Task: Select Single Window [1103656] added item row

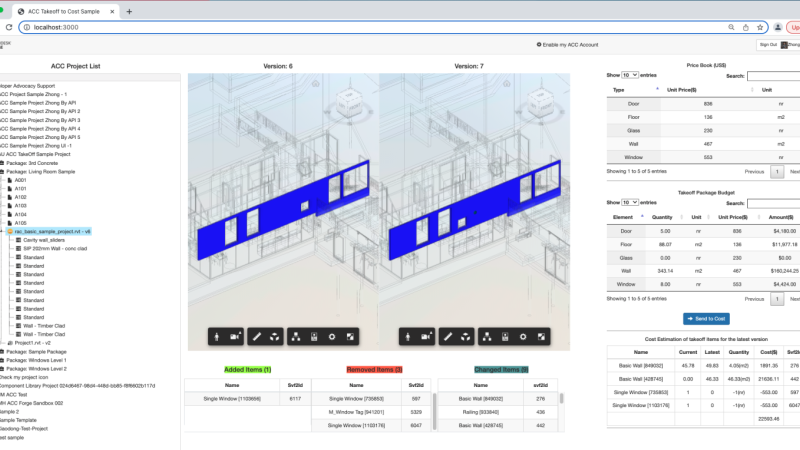Action: [x=247, y=399]
